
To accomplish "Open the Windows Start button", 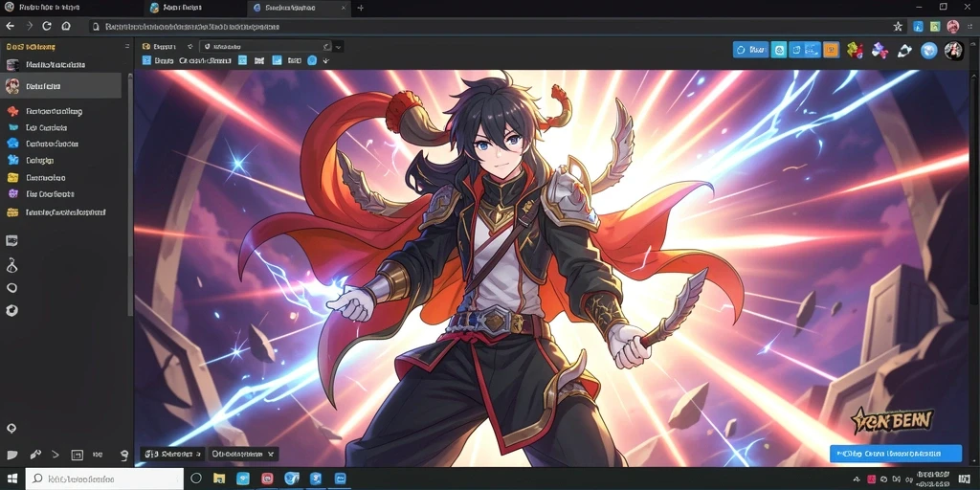I will click(x=11, y=479).
